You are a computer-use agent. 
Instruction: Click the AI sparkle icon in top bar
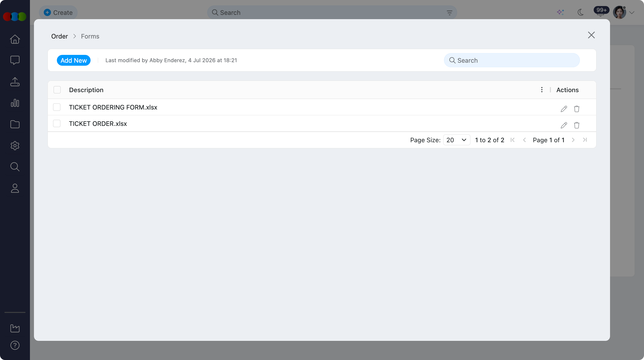pos(560,12)
